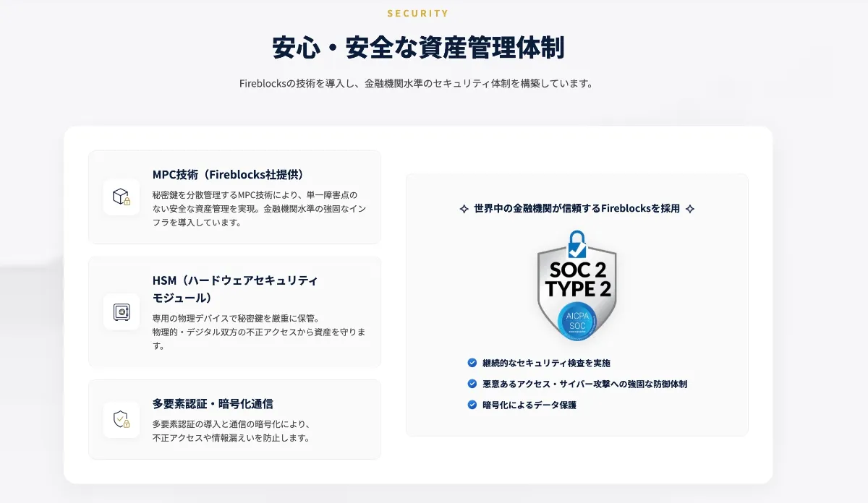This screenshot has width=868, height=503.
Task: Click the HSM safe vault icon
Action: (122, 312)
